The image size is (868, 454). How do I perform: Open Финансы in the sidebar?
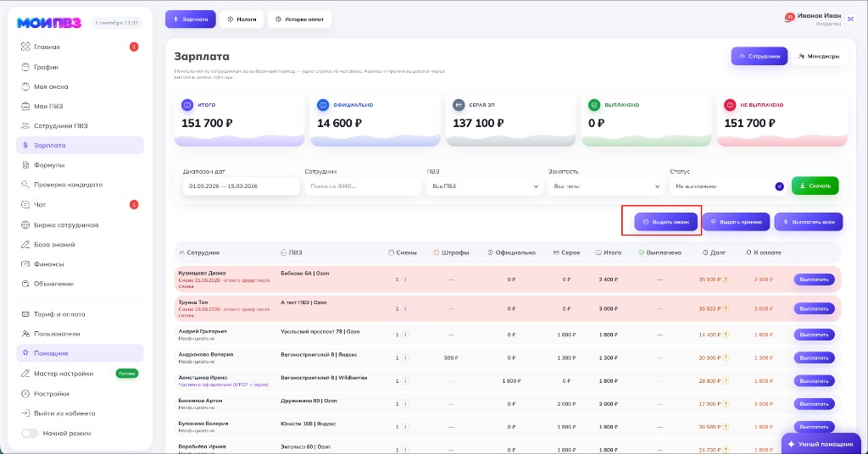[80, 264]
